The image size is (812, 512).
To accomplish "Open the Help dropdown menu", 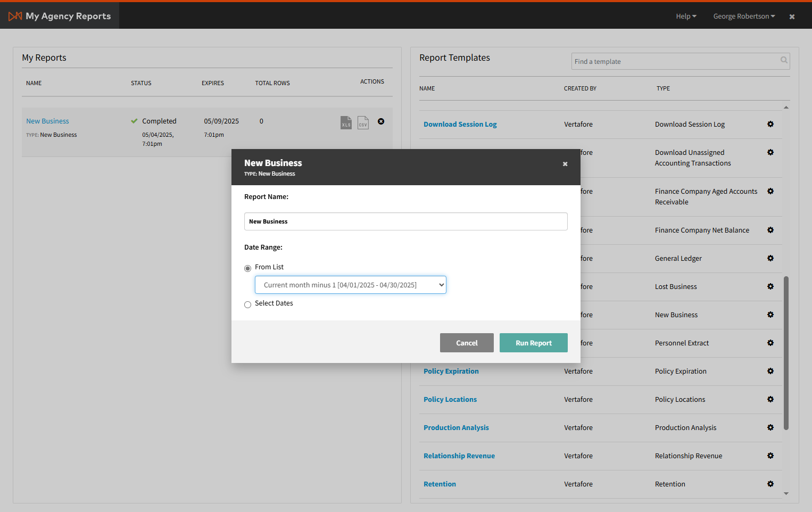I will pos(686,16).
